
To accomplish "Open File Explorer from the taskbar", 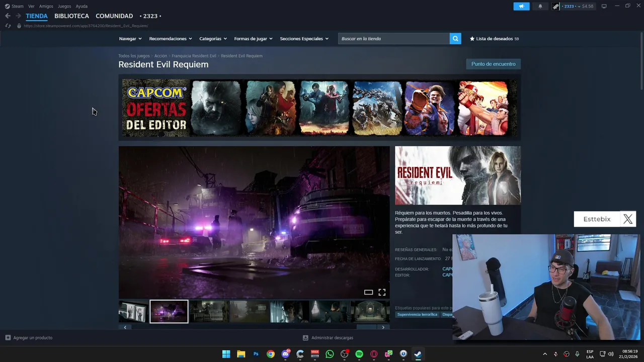I will pyautogui.click(x=241, y=354).
